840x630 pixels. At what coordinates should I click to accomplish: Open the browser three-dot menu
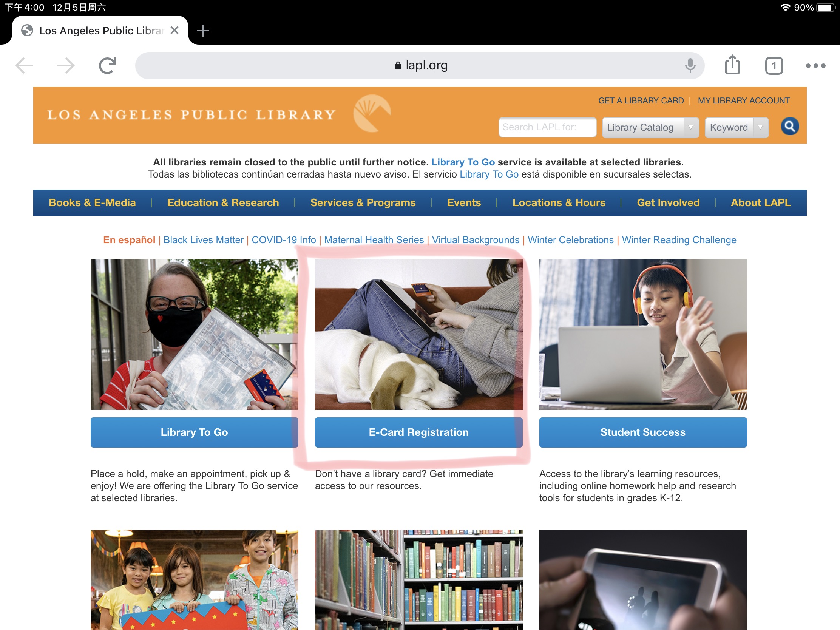coord(815,66)
